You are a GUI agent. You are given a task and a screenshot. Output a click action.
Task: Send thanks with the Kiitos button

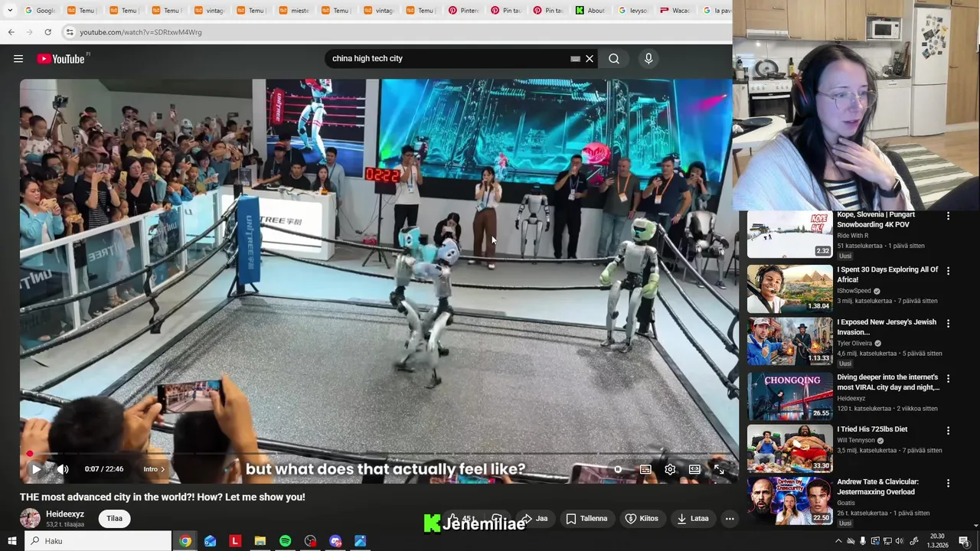(x=642, y=518)
